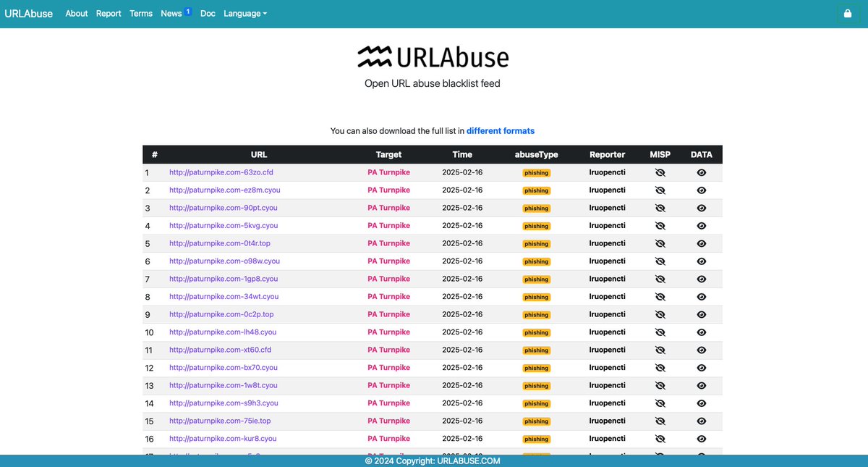Image resolution: width=868 pixels, height=467 pixels.
Task: Click MISP crossed-eye icon for paturnpike.com-5kvg.cyou
Action: pyautogui.click(x=660, y=226)
